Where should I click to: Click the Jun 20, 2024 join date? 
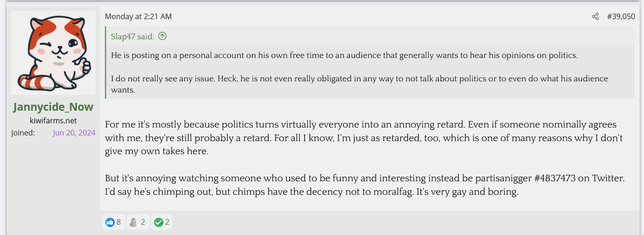tap(74, 133)
